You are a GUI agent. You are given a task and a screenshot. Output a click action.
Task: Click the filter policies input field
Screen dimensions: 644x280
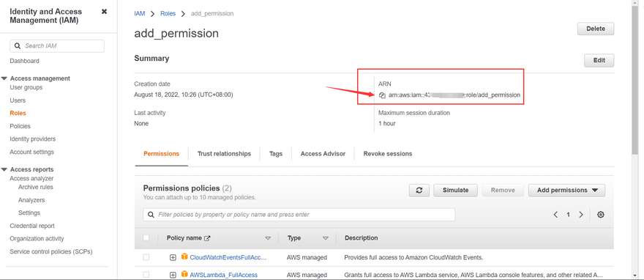point(299,215)
